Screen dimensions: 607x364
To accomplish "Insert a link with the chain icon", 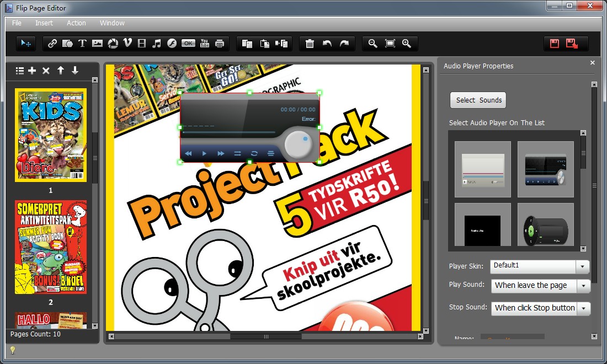I will point(52,44).
